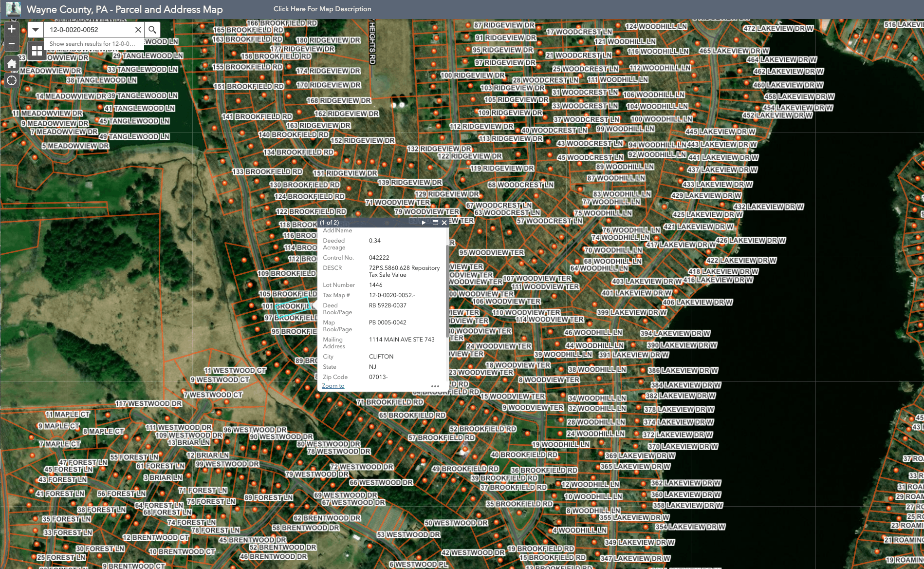The height and width of the screenshot is (569, 924).
Task: Click the 89 FOREST LN label
Action: click(269, 497)
